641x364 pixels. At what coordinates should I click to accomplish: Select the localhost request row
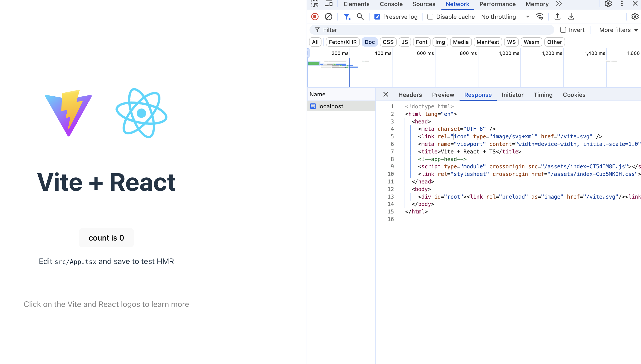pos(341,106)
